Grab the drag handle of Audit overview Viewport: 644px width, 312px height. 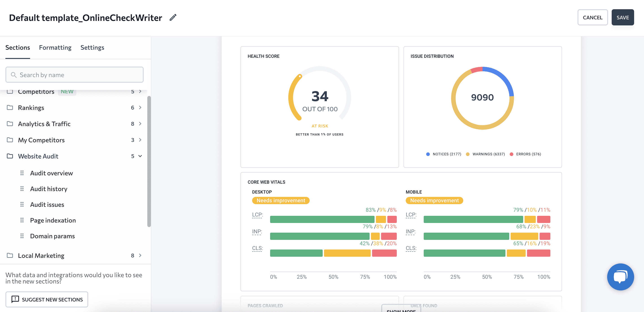coord(22,173)
